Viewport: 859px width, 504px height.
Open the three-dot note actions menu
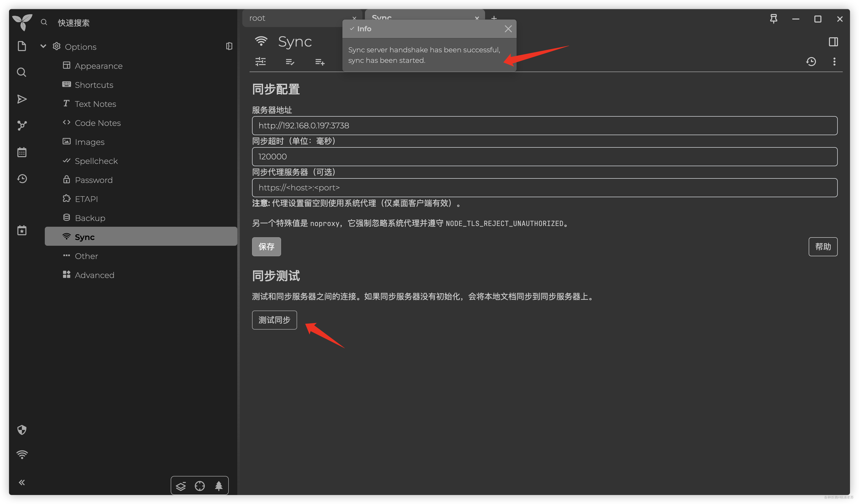coord(834,62)
